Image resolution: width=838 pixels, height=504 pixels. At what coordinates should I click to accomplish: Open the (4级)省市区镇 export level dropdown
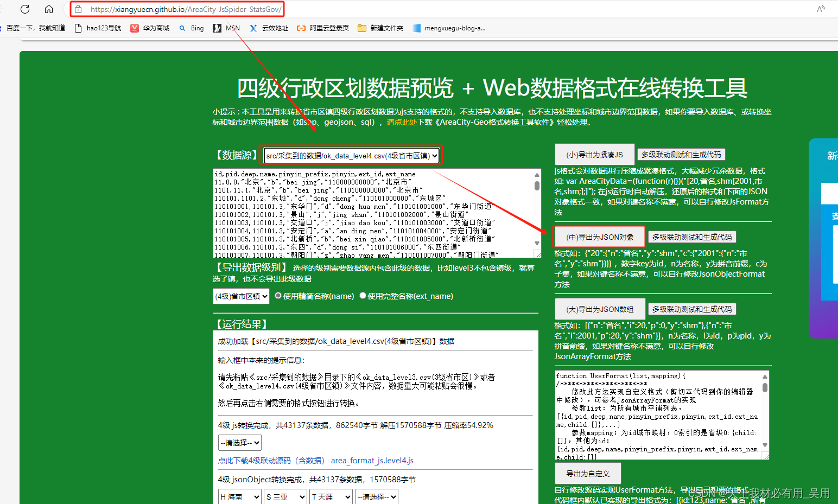241,296
